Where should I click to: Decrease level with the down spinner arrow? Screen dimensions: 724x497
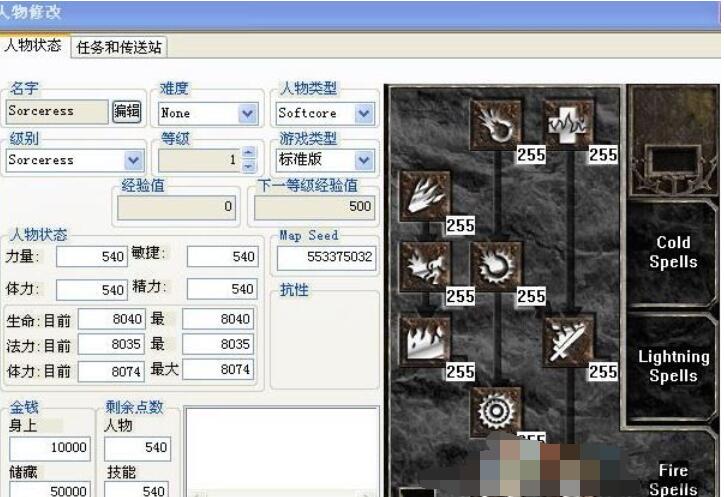(x=248, y=166)
